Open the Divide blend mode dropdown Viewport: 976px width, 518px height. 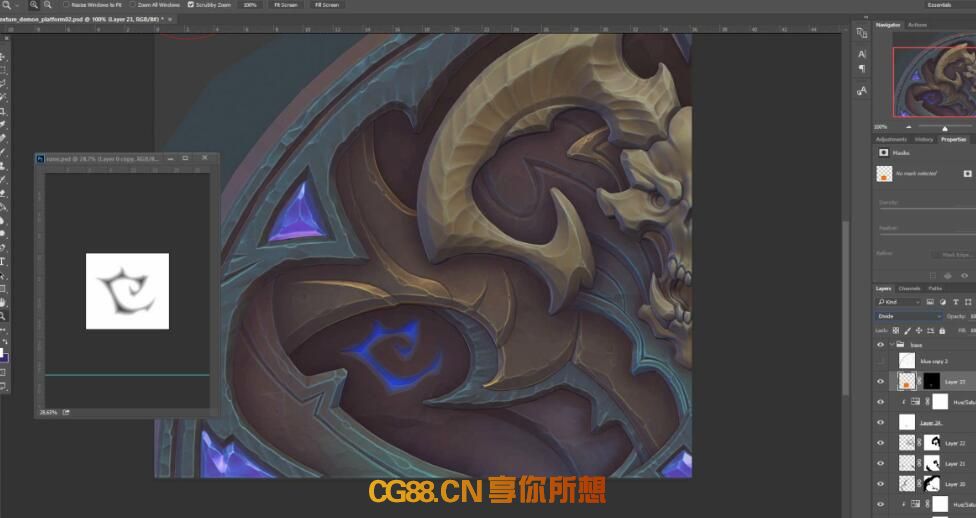point(909,316)
